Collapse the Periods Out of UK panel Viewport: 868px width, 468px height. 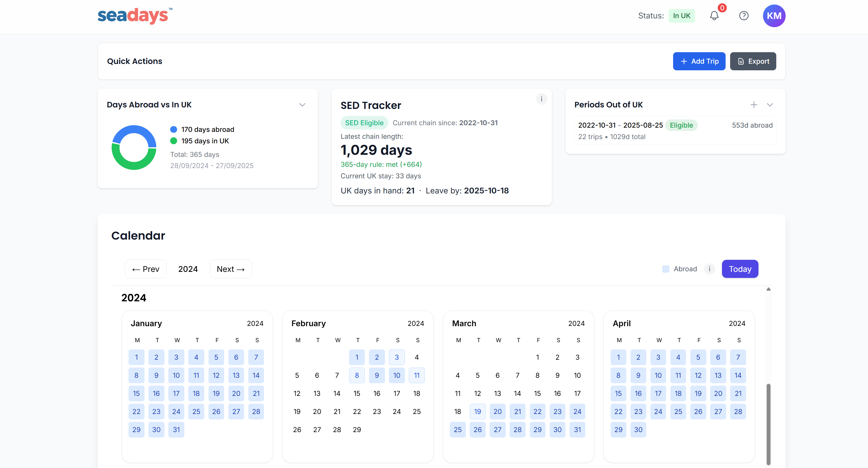pyautogui.click(x=770, y=105)
